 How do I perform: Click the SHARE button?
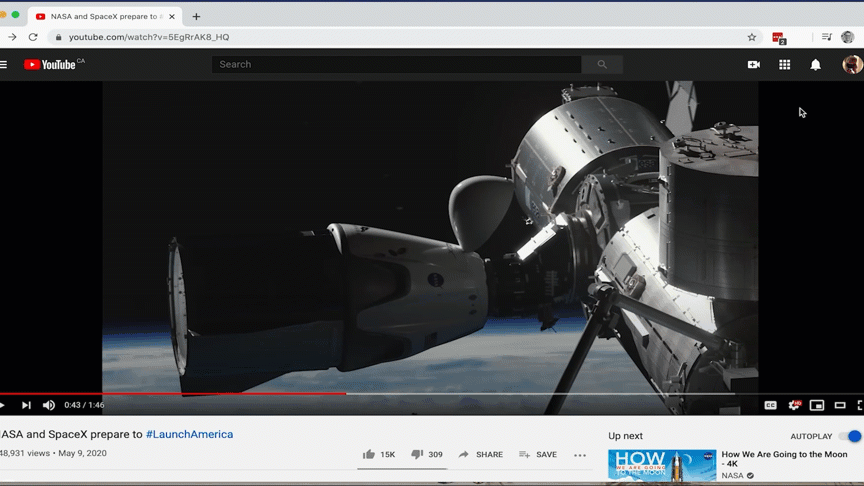pyautogui.click(x=481, y=454)
